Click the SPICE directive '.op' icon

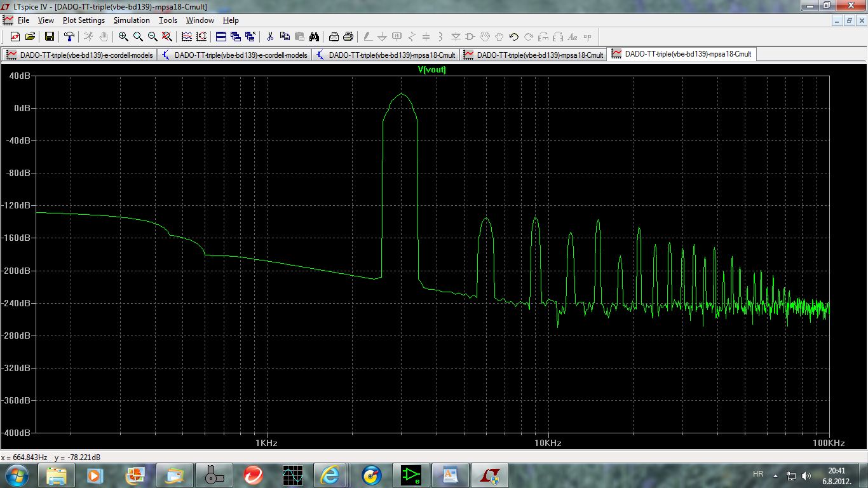pos(587,37)
